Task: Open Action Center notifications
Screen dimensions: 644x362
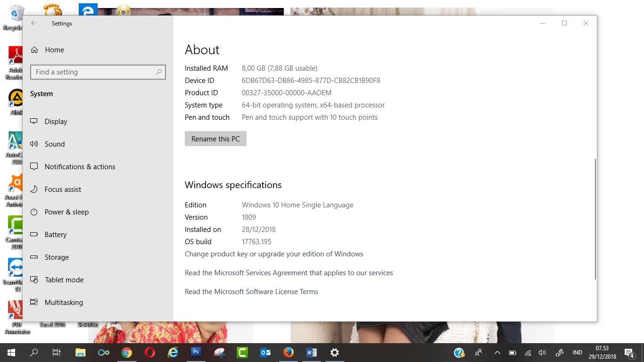Action: 629,352
